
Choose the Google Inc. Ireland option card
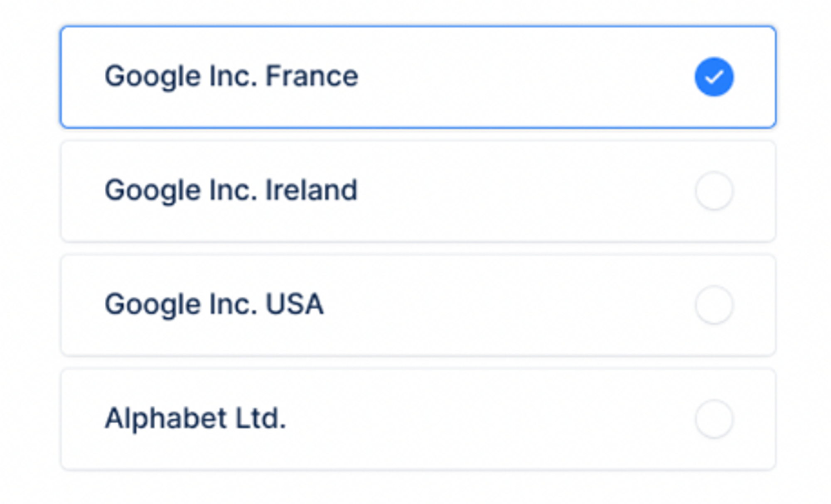click(418, 191)
